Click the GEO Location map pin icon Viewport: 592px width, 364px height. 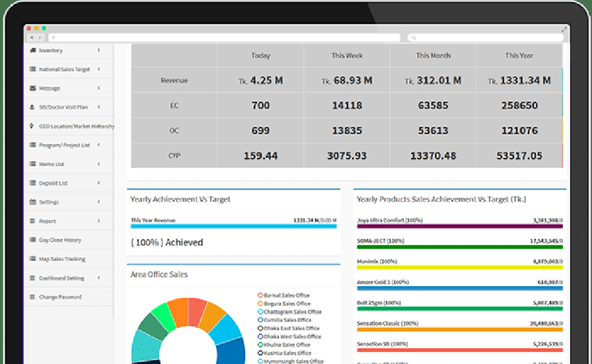pyautogui.click(x=31, y=125)
